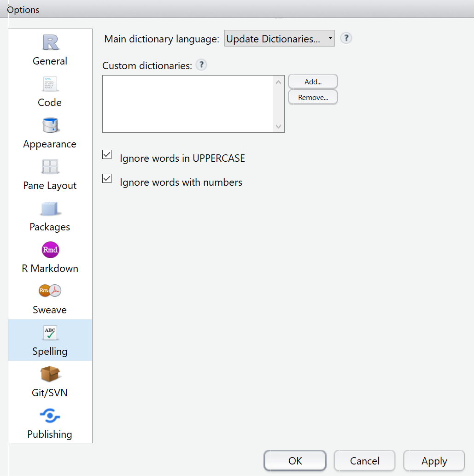This screenshot has height=476, width=474.
Task: Show help for custom dictionaries
Action: tap(201, 65)
